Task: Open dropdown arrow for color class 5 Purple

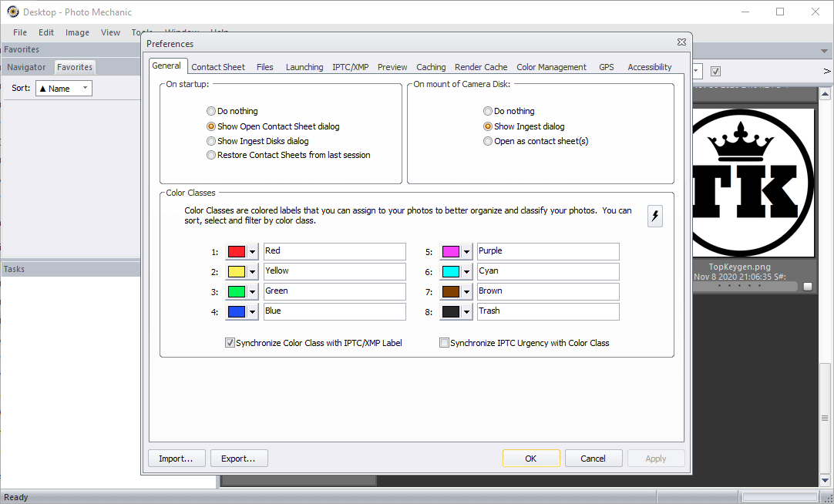Action: (466, 251)
